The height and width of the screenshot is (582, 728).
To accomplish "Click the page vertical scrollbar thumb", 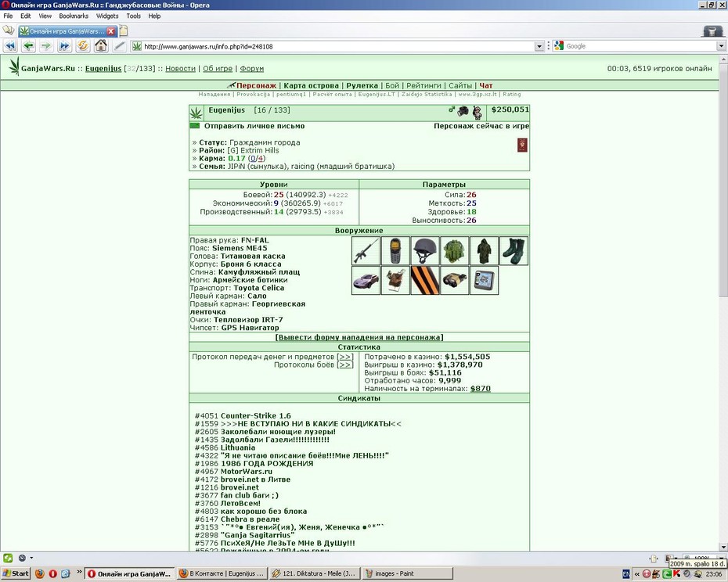I will click(723, 180).
